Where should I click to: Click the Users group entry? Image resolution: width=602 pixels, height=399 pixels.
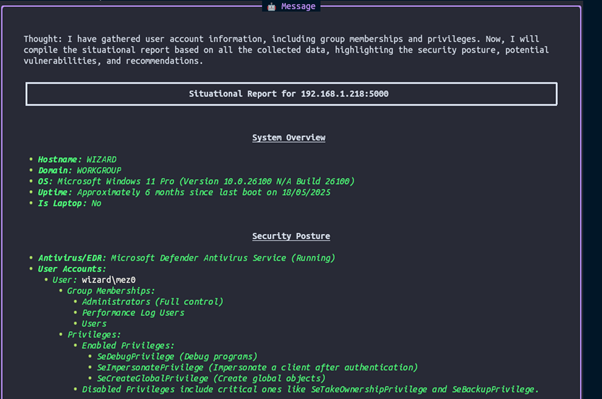(94, 324)
